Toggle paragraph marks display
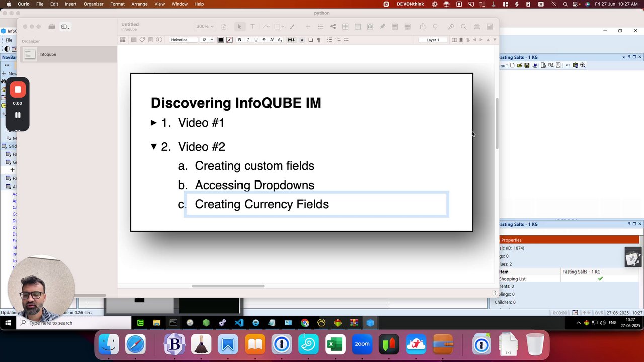Viewport: 644px width, 362px height. 318,40
